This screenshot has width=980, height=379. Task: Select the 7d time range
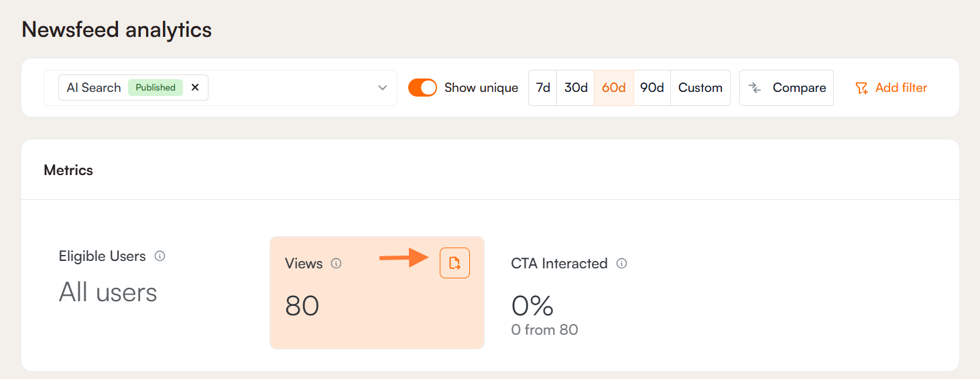point(543,88)
